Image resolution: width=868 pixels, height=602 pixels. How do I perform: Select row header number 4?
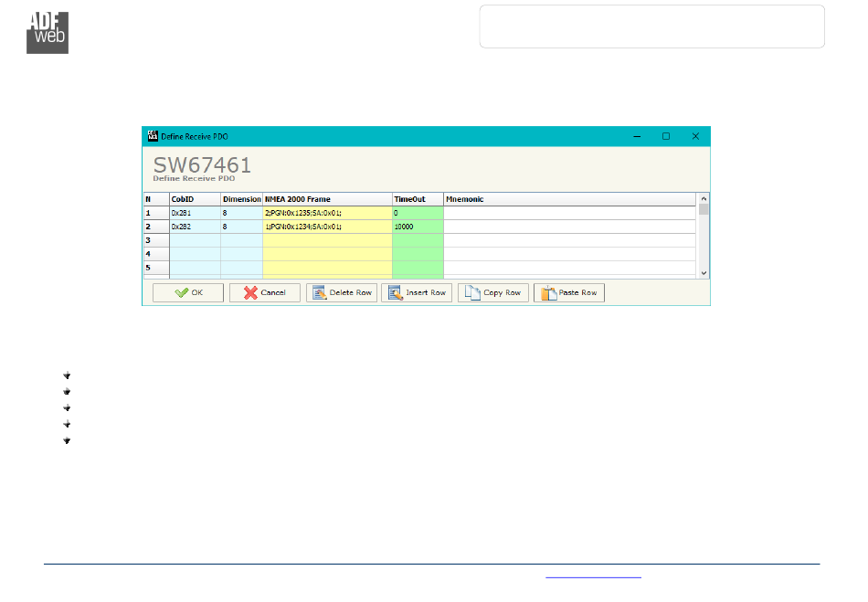[156, 254]
